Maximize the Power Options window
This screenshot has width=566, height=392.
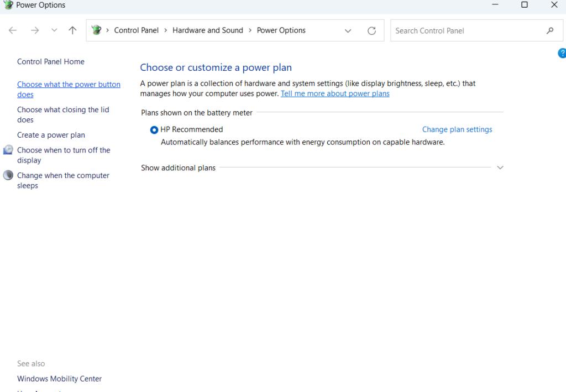[525, 4]
